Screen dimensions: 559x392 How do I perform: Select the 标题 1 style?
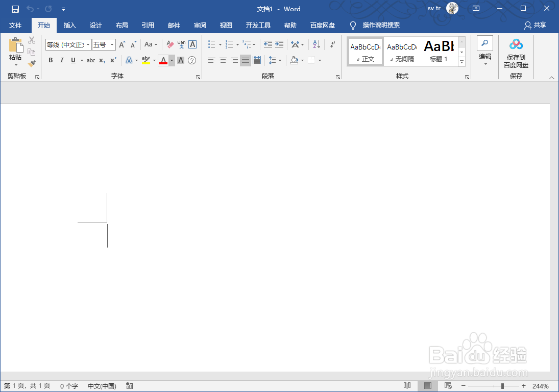(439, 52)
